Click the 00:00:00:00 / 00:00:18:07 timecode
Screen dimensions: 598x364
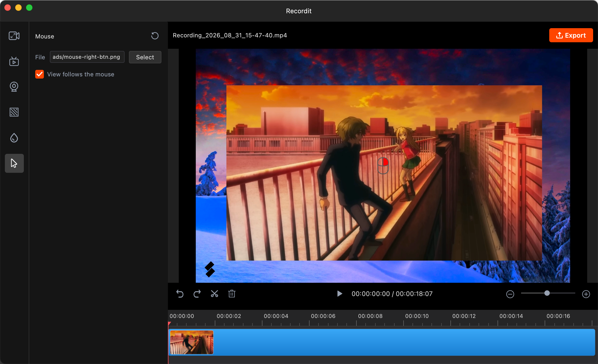point(392,294)
